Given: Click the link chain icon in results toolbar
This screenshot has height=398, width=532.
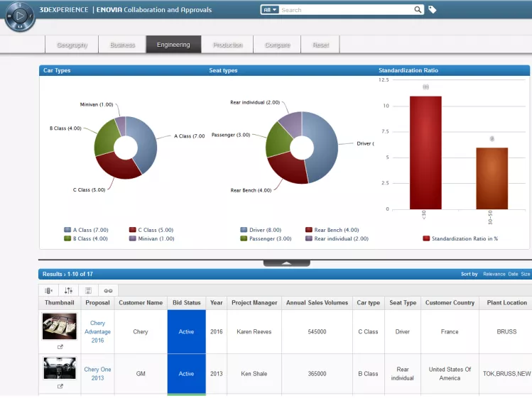Looking at the screenshot, I should pos(108,291).
